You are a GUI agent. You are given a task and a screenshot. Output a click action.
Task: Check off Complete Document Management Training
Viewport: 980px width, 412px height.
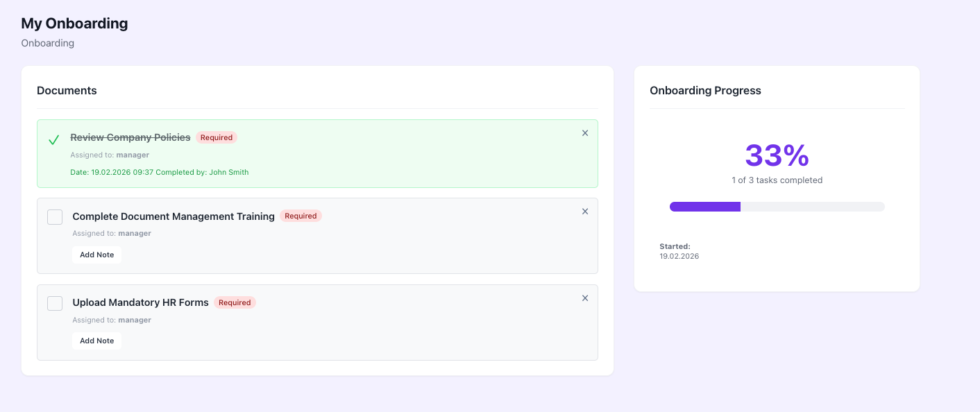pos(55,217)
